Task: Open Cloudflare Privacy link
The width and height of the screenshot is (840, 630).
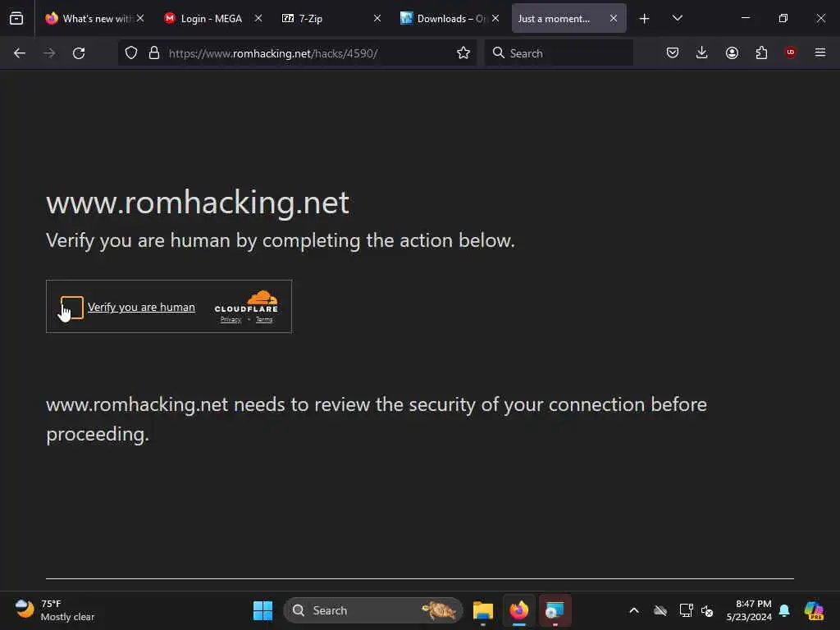Action: point(231,320)
